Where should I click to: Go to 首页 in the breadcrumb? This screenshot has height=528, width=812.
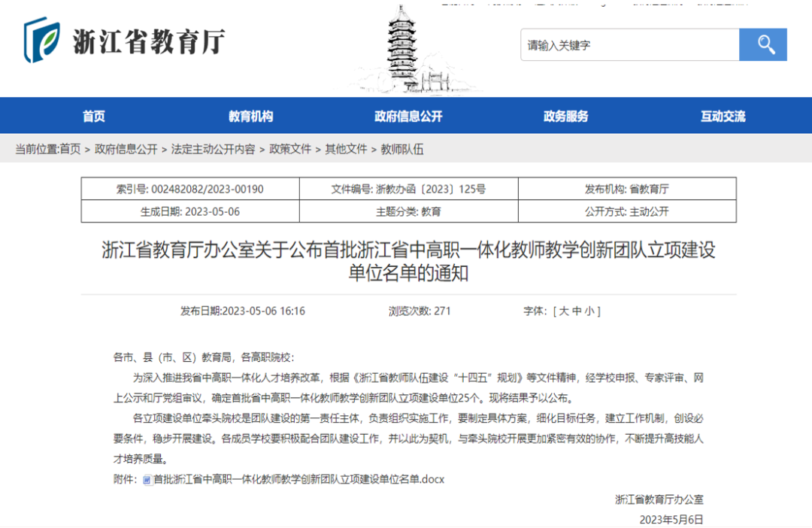[71, 149]
